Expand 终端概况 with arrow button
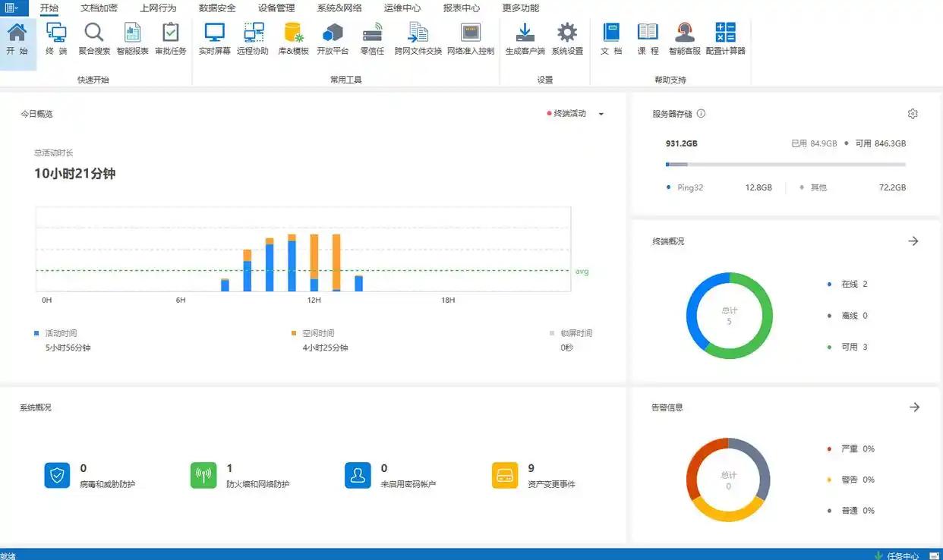Viewport: 943px width, 560px height. click(913, 241)
